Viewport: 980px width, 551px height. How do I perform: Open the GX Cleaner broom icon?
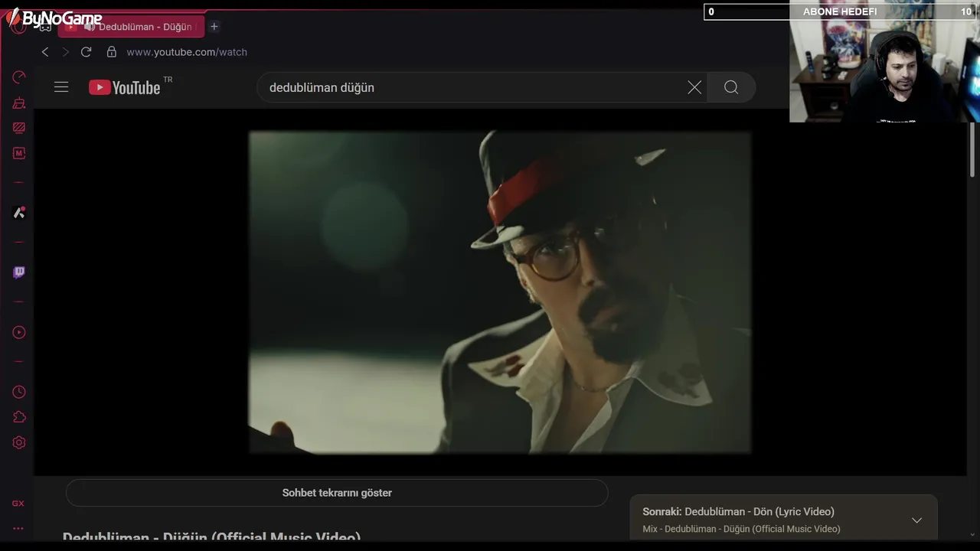pyautogui.click(x=19, y=103)
